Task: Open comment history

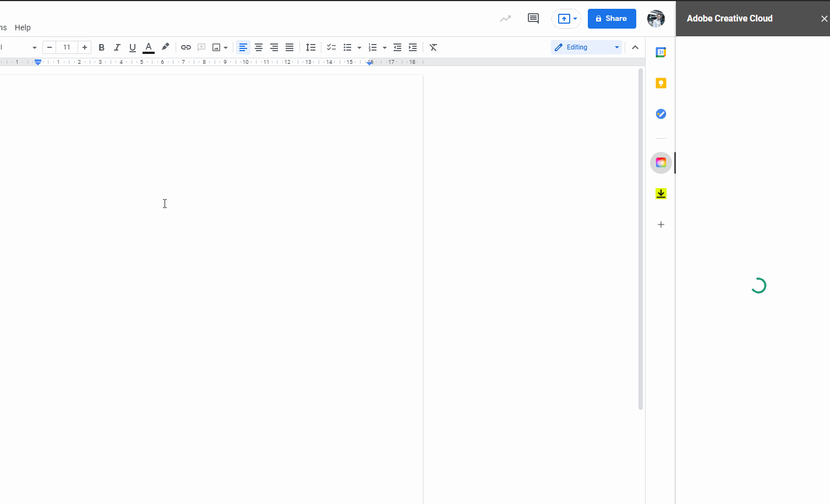Action: click(x=533, y=19)
